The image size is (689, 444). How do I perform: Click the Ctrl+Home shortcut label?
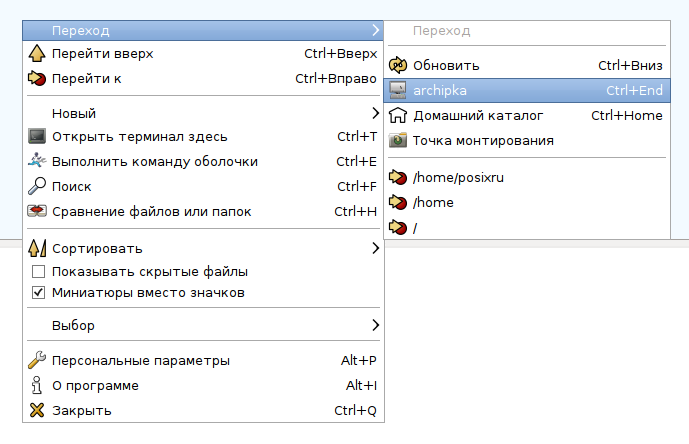coord(627,116)
